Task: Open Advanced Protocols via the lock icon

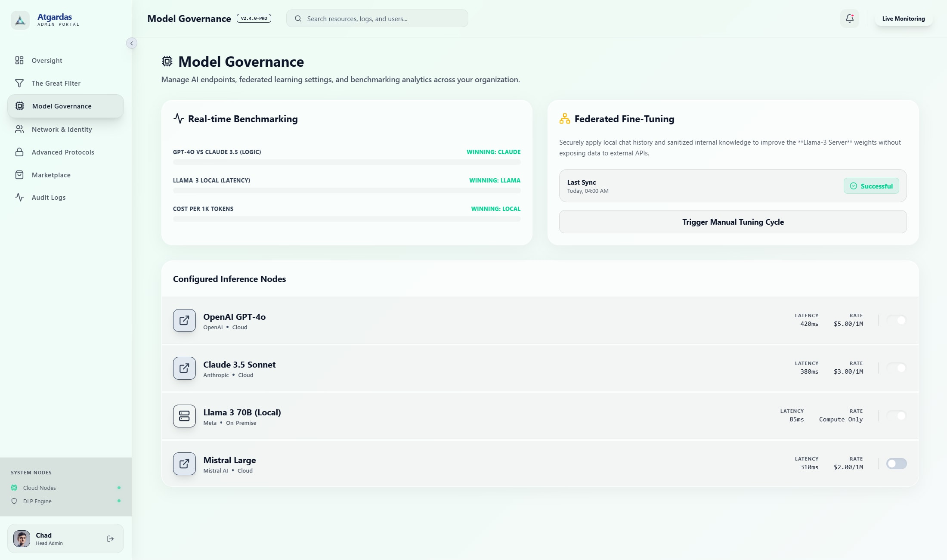Action: [19, 152]
